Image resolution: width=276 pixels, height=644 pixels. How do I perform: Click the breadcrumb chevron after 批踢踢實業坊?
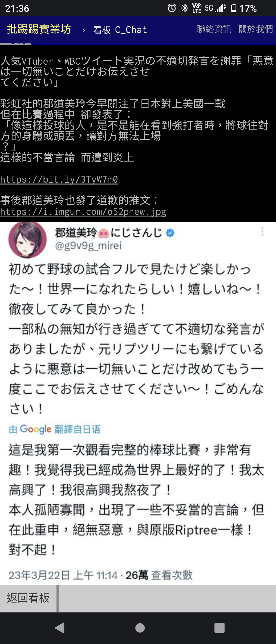(x=84, y=30)
